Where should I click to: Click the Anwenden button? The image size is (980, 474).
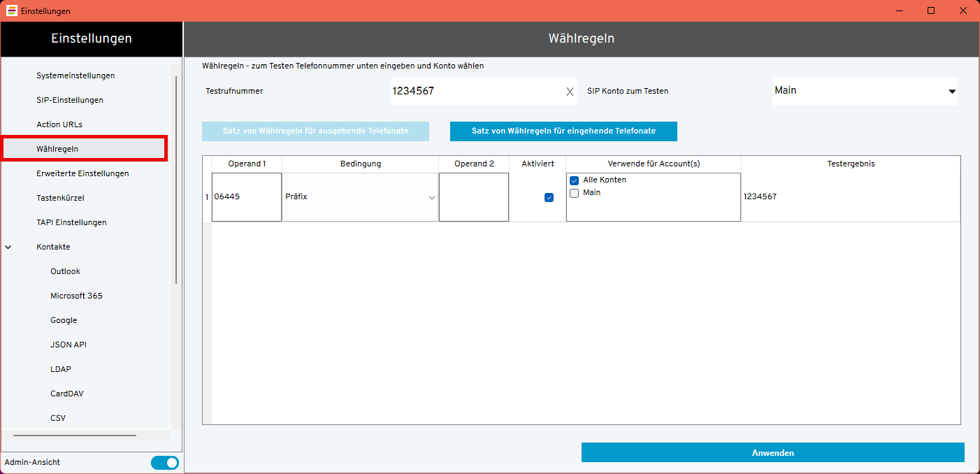tap(772, 453)
